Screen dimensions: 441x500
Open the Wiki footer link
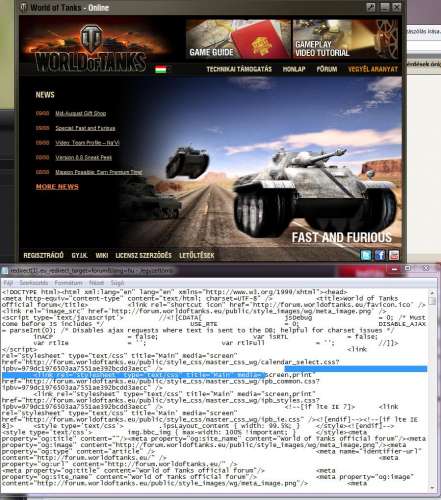102,255
